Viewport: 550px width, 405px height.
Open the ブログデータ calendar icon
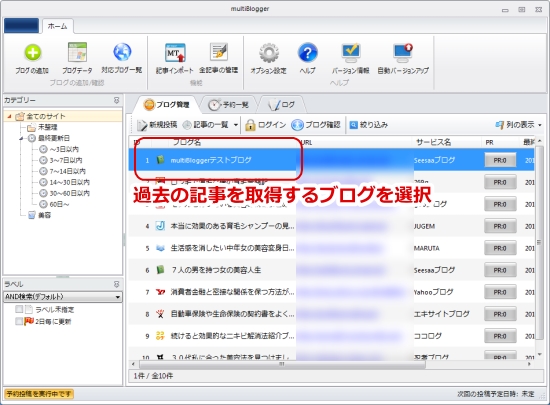[77, 52]
